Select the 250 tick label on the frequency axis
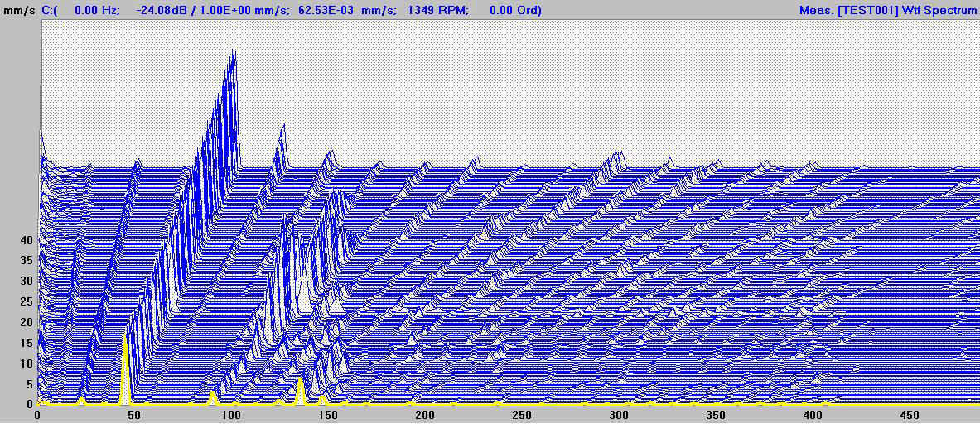 (522, 415)
